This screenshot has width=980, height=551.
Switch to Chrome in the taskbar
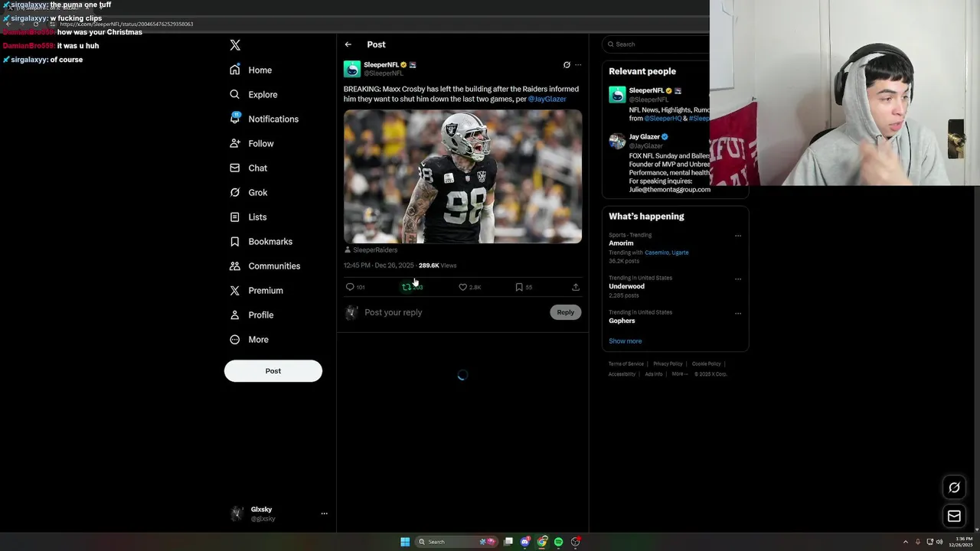[542, 542]
